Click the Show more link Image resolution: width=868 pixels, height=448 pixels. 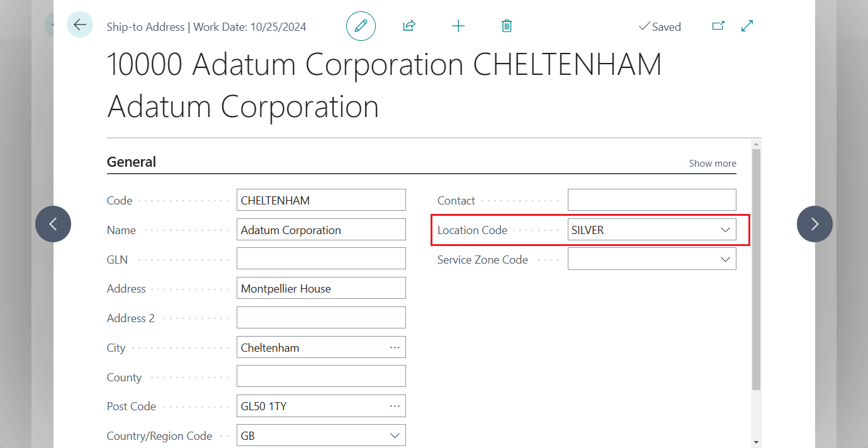[x=712, y=163]
